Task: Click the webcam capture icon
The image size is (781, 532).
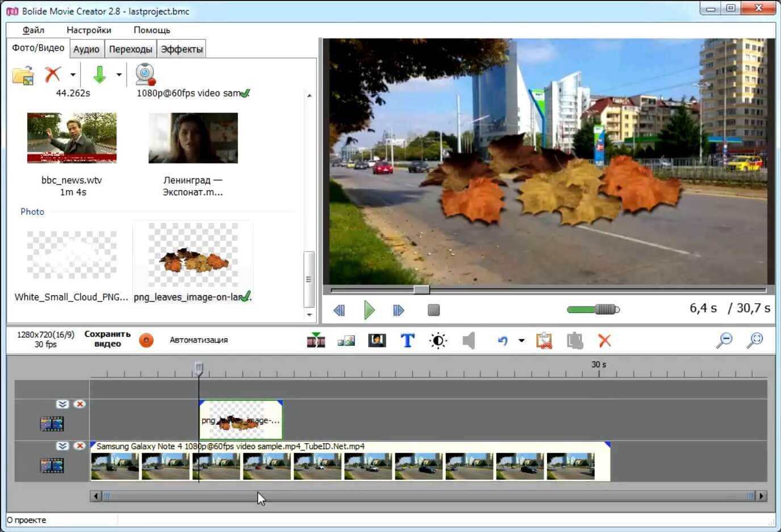Action: click(145, 74)
